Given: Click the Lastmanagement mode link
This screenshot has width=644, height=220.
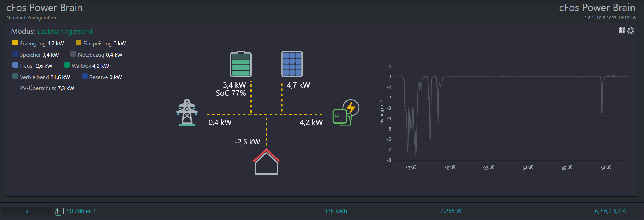Looking at the screenshot, I should pyautogui.click(x=65, y=32).
